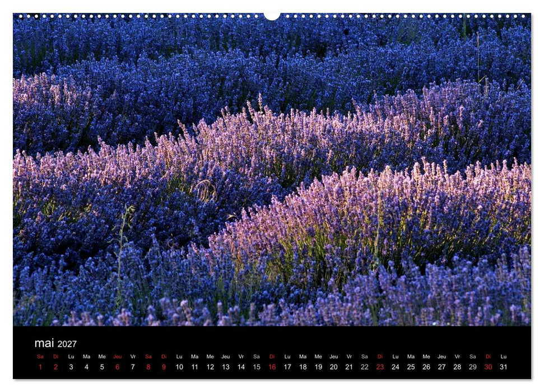Select day 11 in the calendar

tap(194, 367)
